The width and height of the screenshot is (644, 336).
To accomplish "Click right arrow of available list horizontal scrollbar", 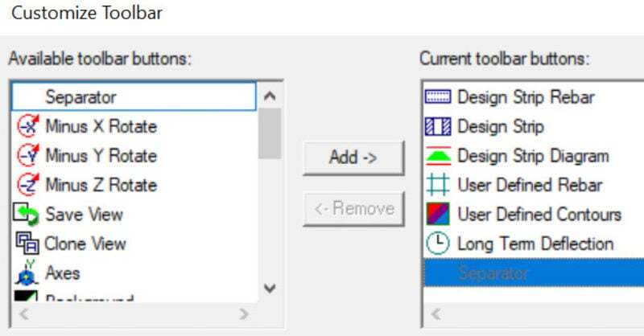I will [244, 314].
